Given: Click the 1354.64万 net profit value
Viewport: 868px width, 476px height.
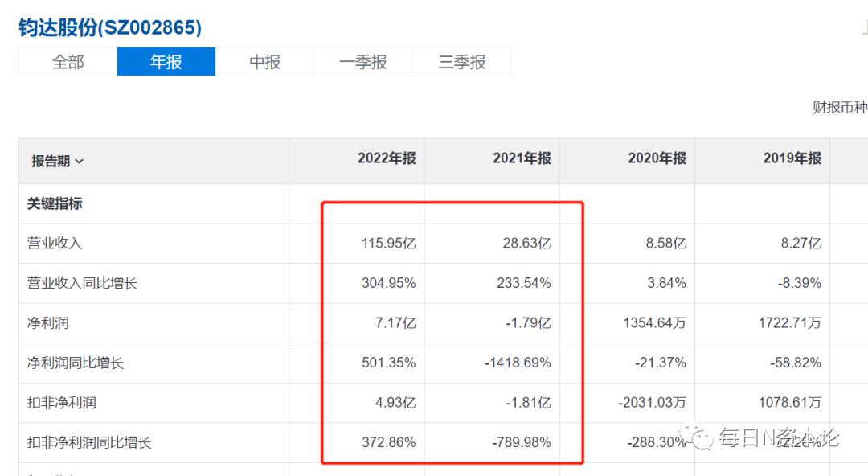Looking at the screenshot, I should (x=655, y=323).
